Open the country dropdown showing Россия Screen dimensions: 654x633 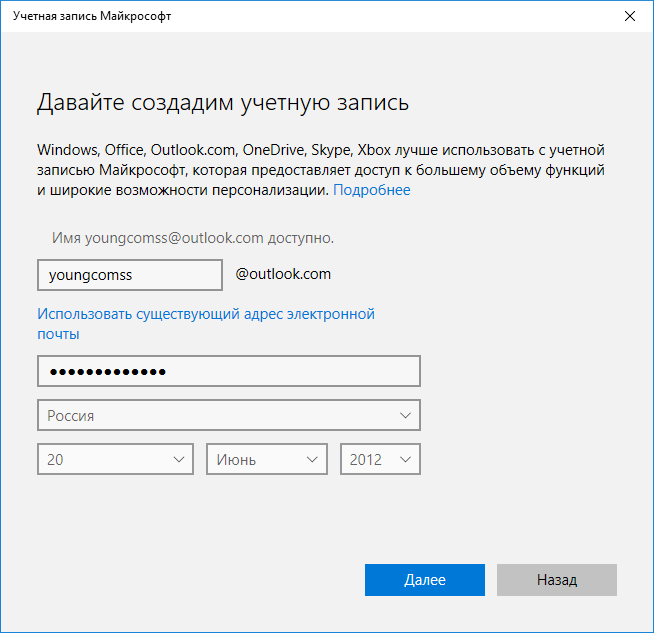(229, 415)
